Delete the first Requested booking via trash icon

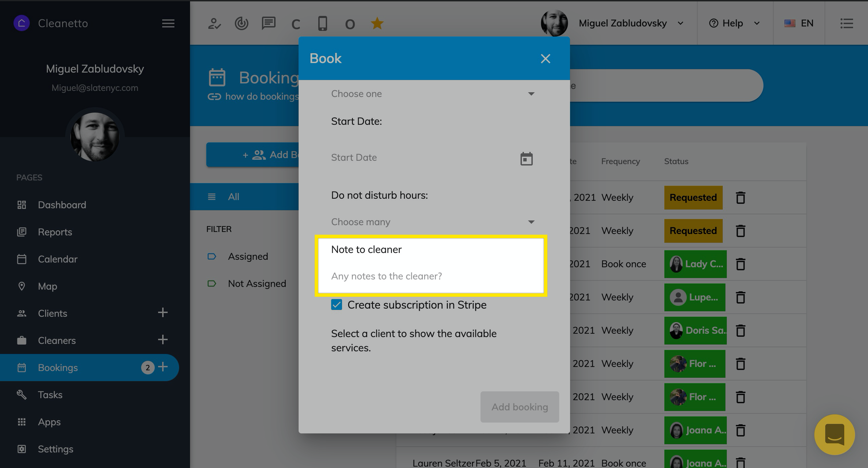click(x=740, y=198)
